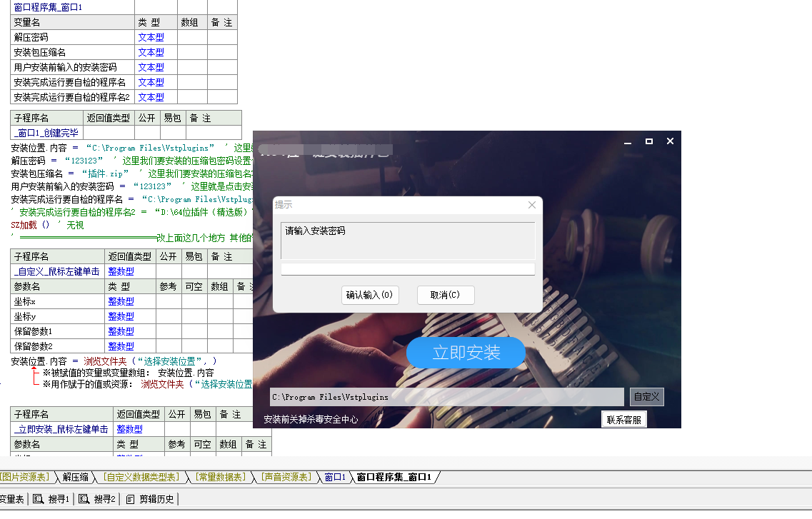Click the 自定义 browse button

[646, 397]
